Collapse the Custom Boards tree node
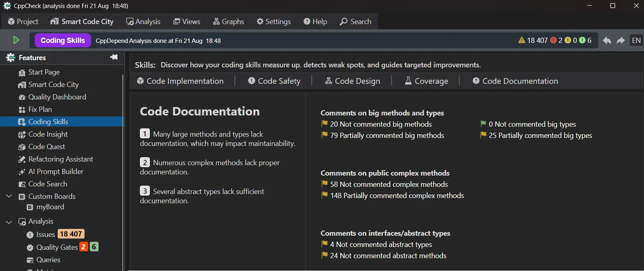This screenshot has height=271, width=644. 9,196
